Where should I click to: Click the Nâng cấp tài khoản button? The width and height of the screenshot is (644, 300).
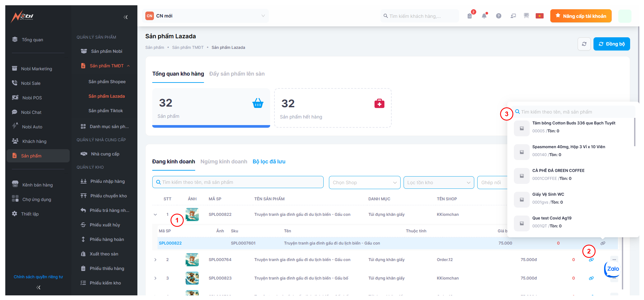point(581,16)
